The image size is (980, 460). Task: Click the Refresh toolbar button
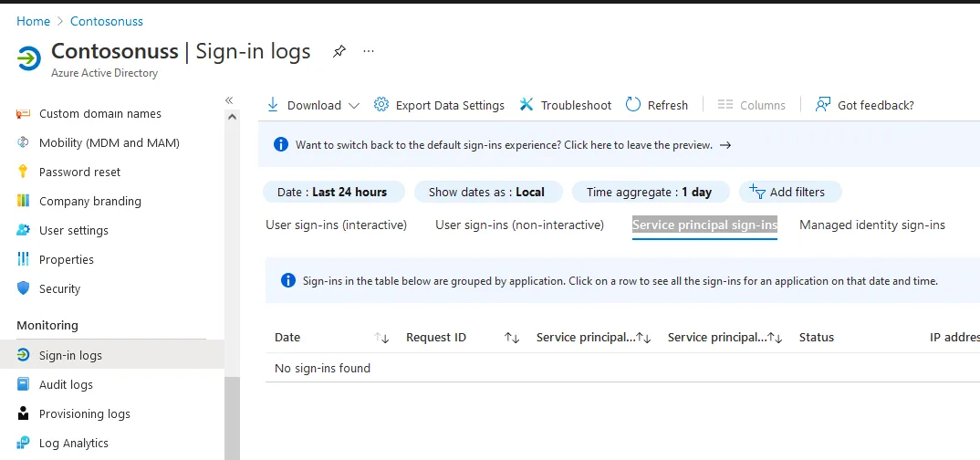tap(656, 105)
